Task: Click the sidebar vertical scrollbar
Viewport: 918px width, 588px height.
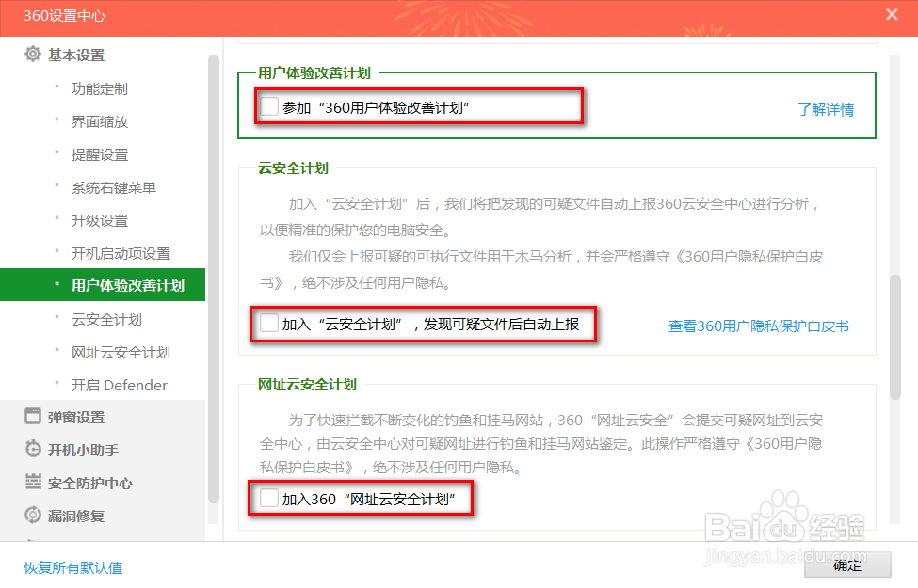Action: (214, 278)
